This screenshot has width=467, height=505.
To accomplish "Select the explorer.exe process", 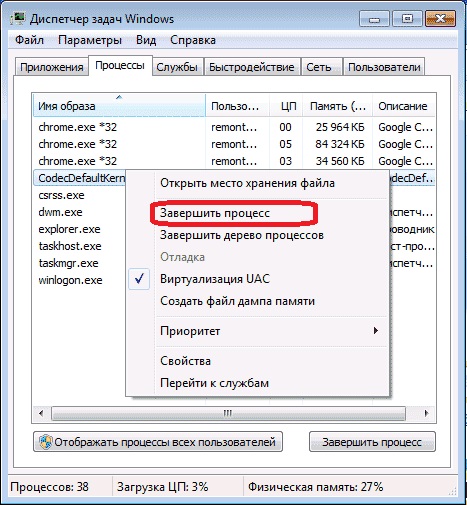I will [69, 229].
